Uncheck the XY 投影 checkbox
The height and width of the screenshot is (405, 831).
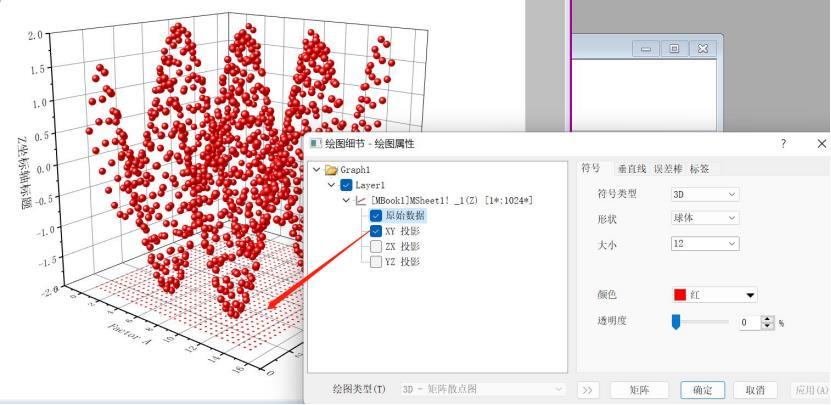pos(376,231)
